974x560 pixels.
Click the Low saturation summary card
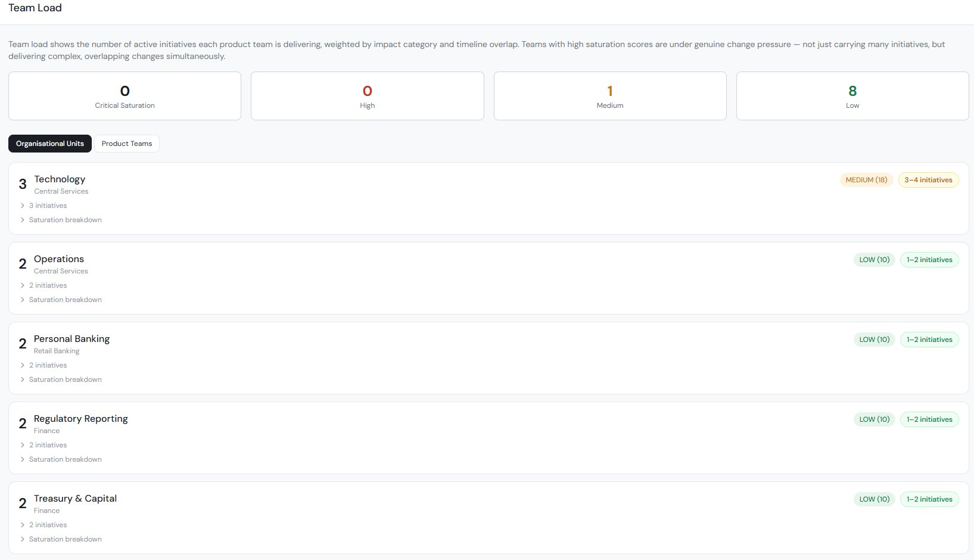tap(852, 95)
